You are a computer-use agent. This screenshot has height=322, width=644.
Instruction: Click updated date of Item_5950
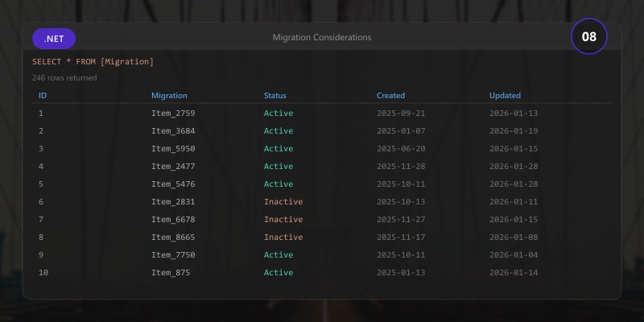click(x=514, y=148)
